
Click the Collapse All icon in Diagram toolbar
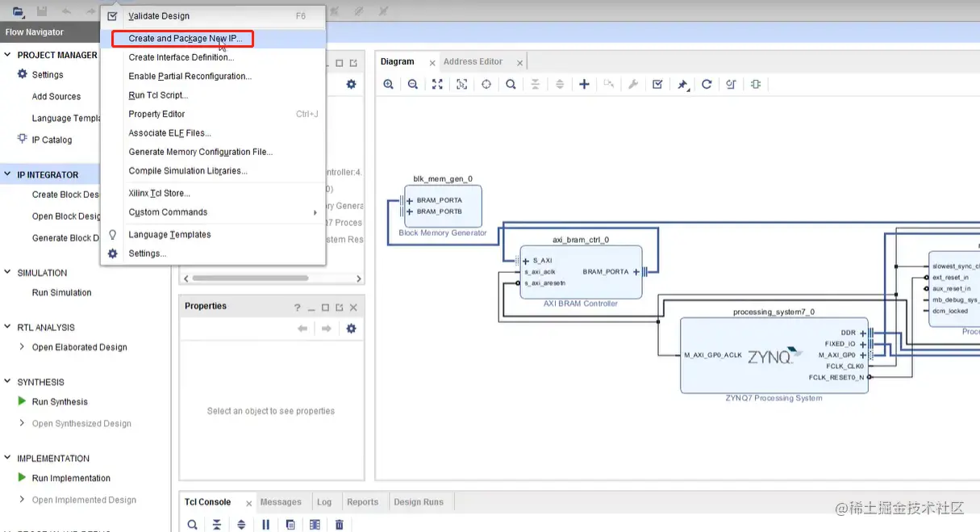click(x=535, y=84)
